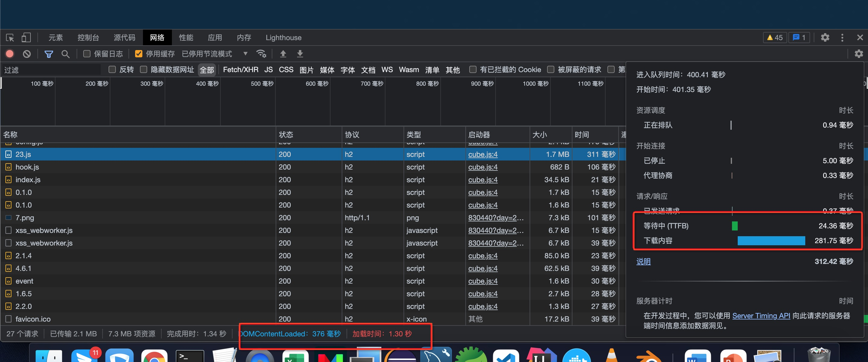Image resolution: width=868 pixels, height=362 pixels.
Task: Select the 23.js request row
Action: 313,154
